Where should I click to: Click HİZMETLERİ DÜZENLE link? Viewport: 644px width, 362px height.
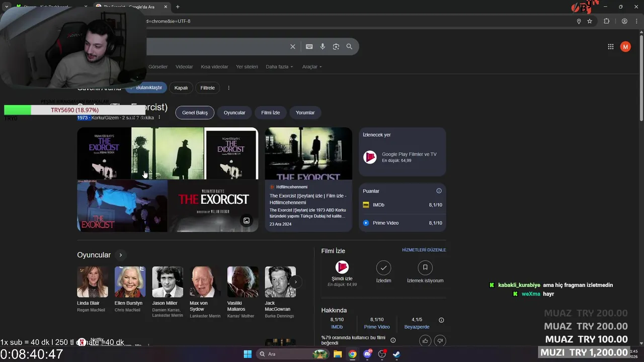(424, 250)
